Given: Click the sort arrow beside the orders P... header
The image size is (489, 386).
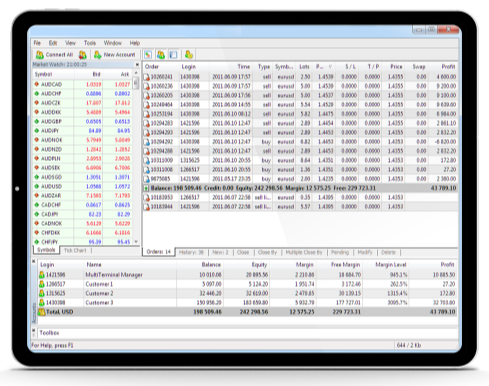Looking at the screenshot, I should coord(330,67).
